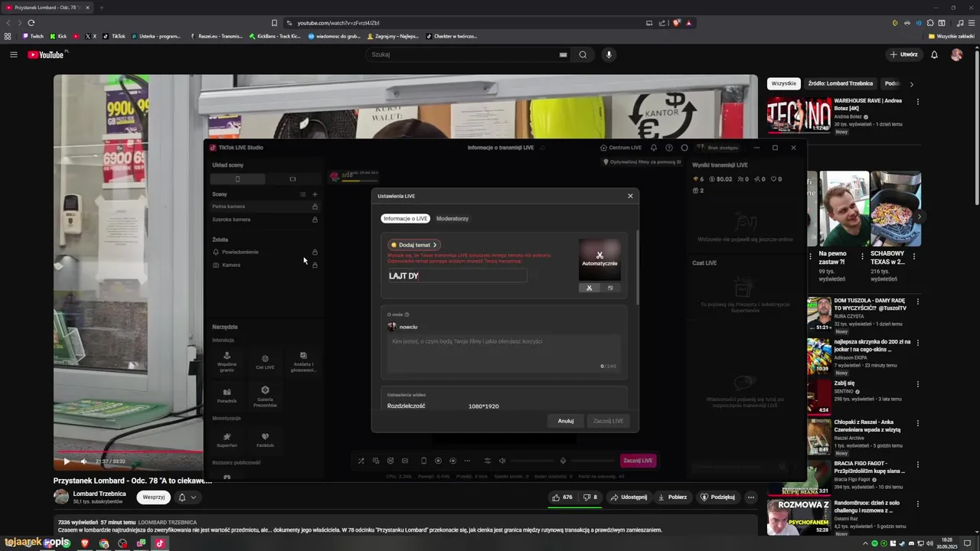Open options menu for Zabij się video
980x551 pixels.
click(x=918, y=384)
